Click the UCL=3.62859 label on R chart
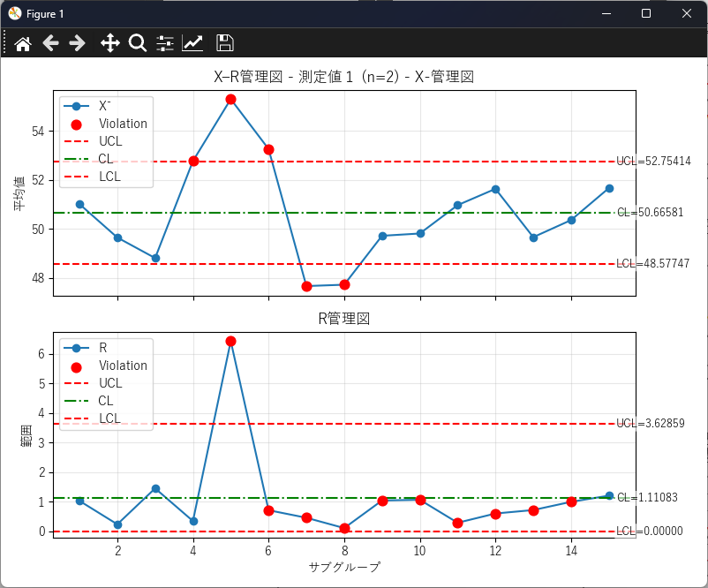The image size is (708, 588). point(650,424)
